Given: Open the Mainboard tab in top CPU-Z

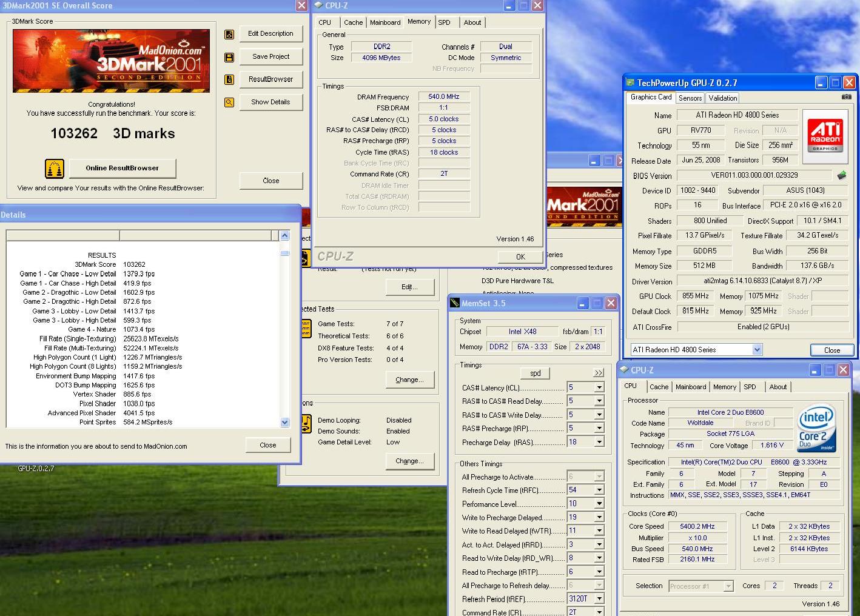Looking at the screenshot, I should (x=385, y=22).
